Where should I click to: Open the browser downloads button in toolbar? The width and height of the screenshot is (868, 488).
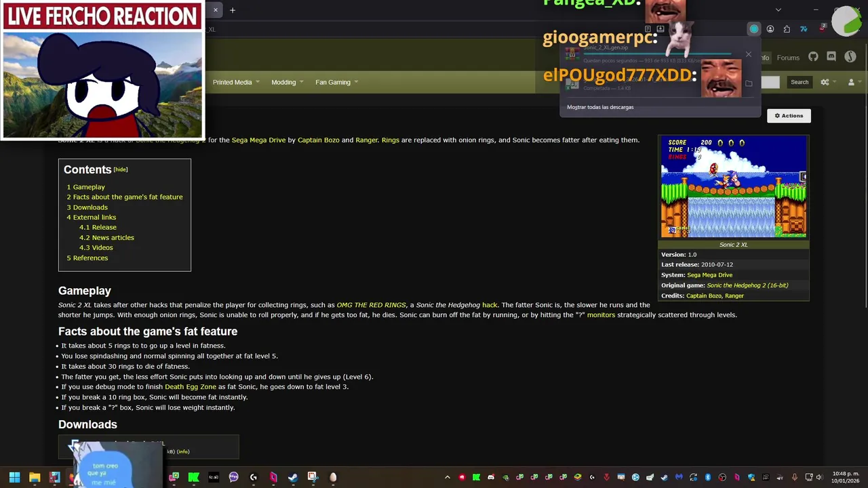pyautogui.click(x=753, y=29)
